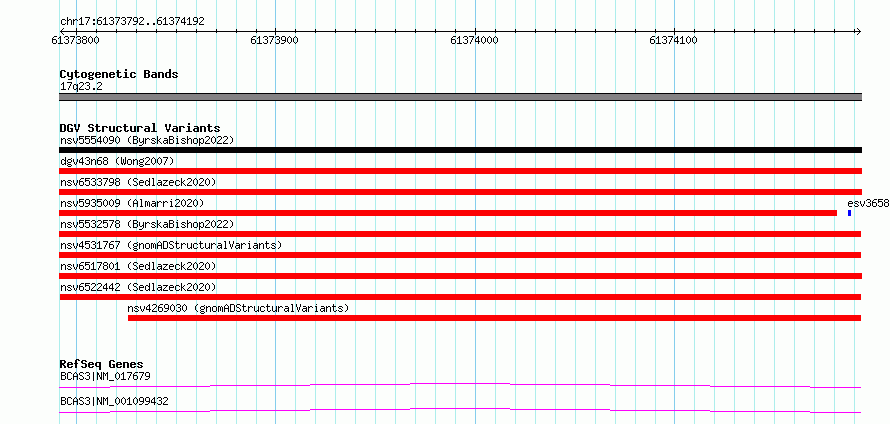Click the 17q23.2 band label
Viewport: 890px width, 424px height.
tap(81, 87)
